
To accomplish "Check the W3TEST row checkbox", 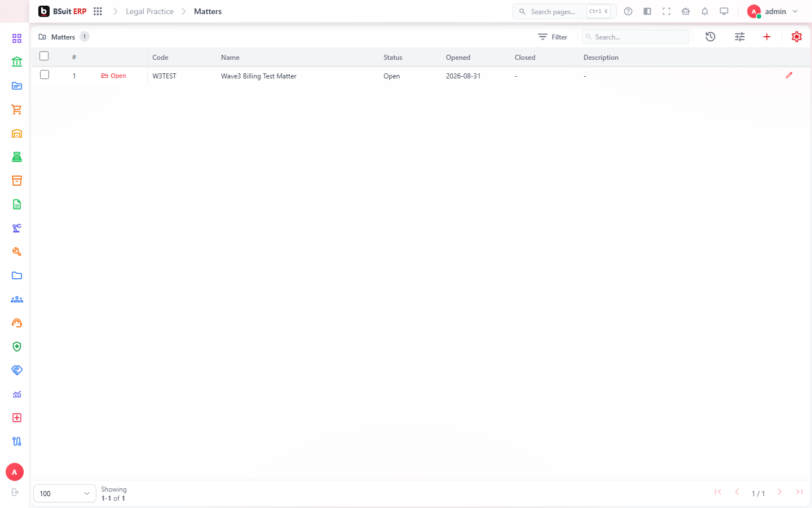I will click(x=45, y=75).
